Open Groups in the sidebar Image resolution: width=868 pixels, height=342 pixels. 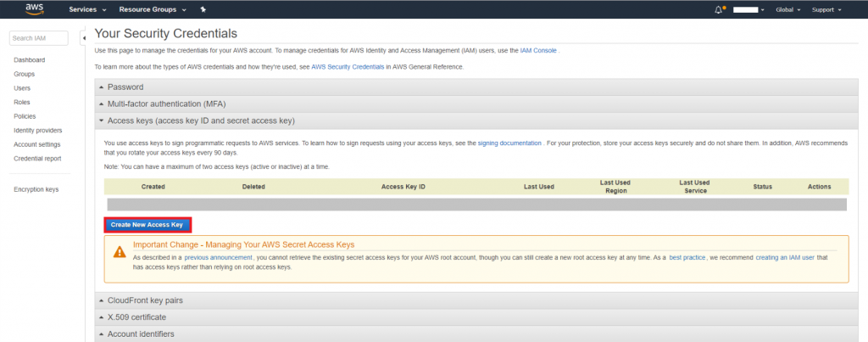pos(25,75)
